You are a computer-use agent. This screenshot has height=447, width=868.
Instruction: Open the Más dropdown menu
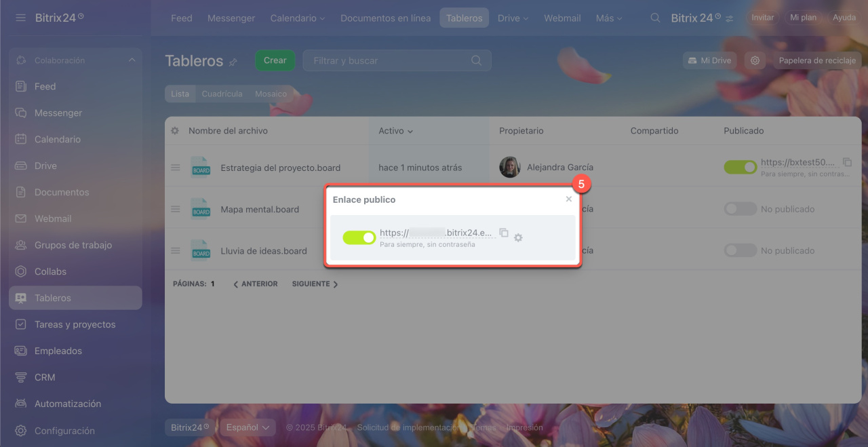click(x=609, y=18)
